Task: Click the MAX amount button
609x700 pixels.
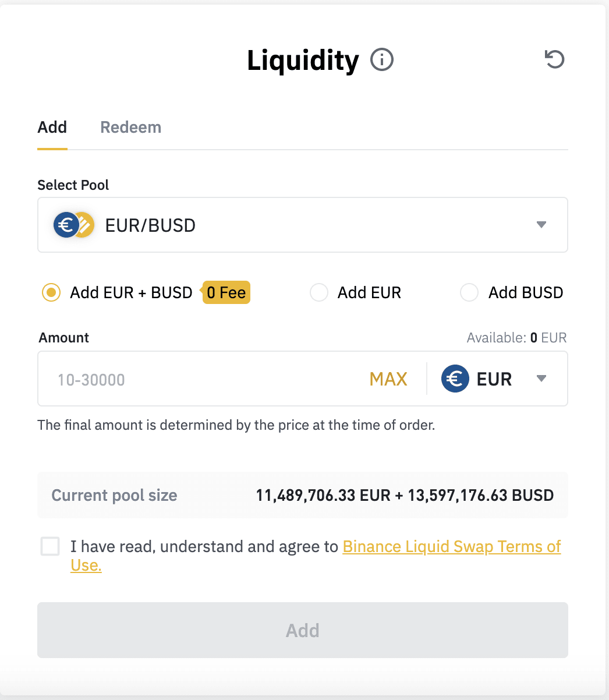Action: [388, 379]
